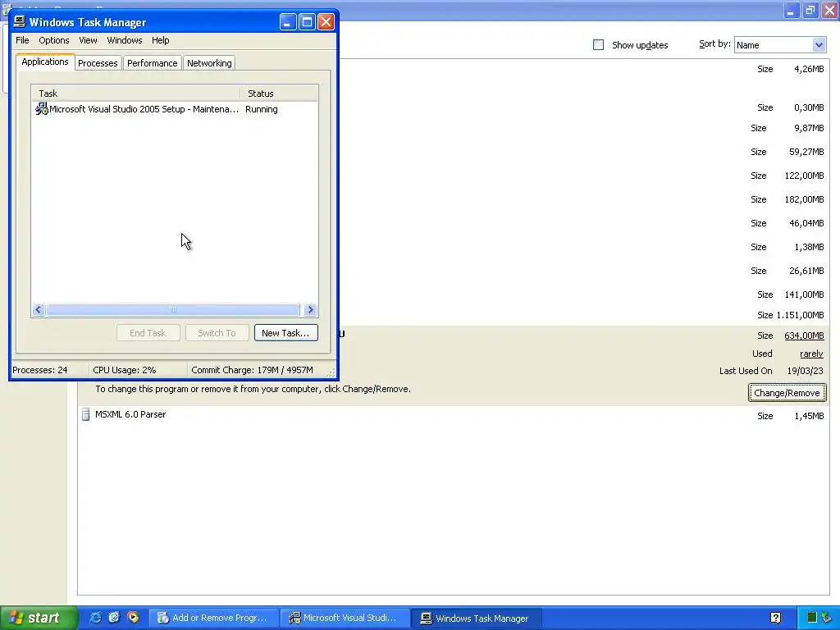Open the Options menu in Task Manager
This screenshot has width=840, height=630.
click(53, 40)
